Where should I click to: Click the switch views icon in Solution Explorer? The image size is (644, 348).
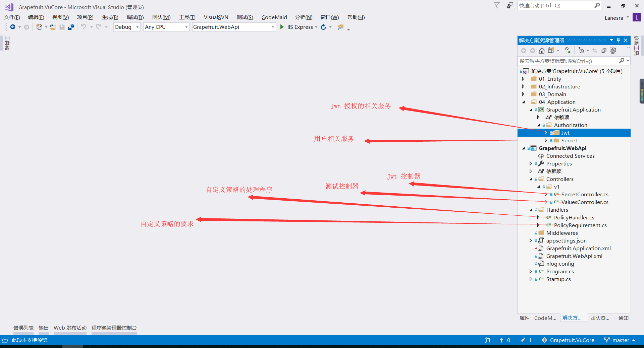[x=551, y=51]
